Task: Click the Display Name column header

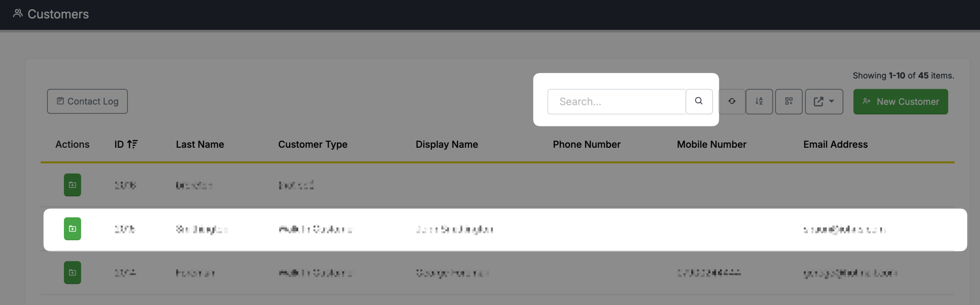Action: [x=446, y=144]
